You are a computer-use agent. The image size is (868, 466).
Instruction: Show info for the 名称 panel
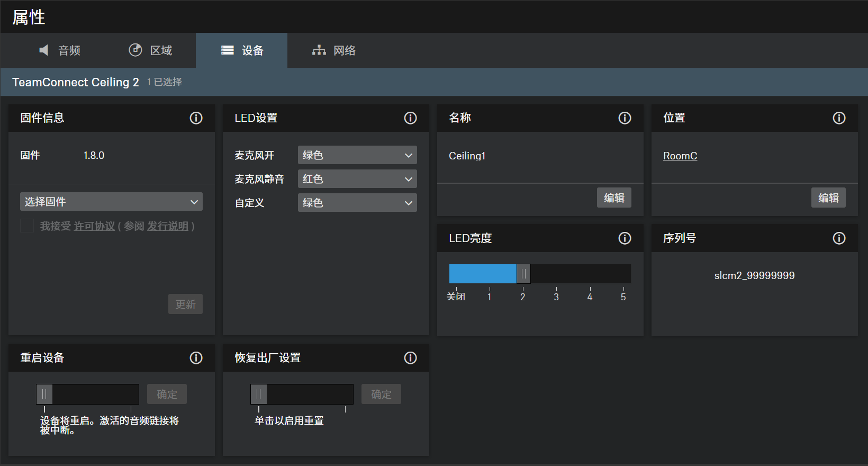[x=625, y=118]
